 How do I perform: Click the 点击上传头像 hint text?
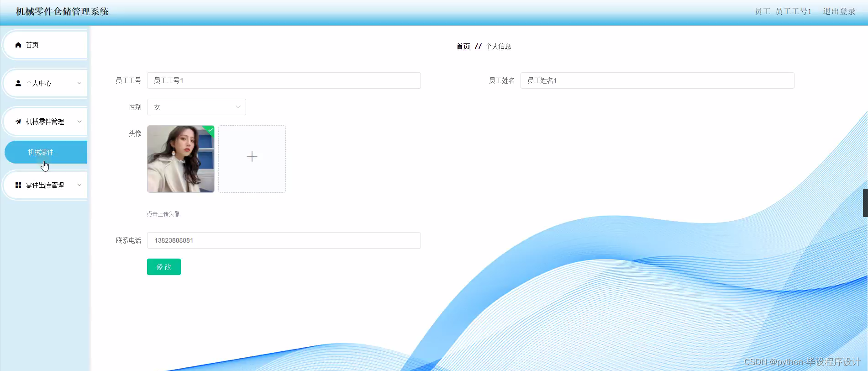tap(163, 214)
